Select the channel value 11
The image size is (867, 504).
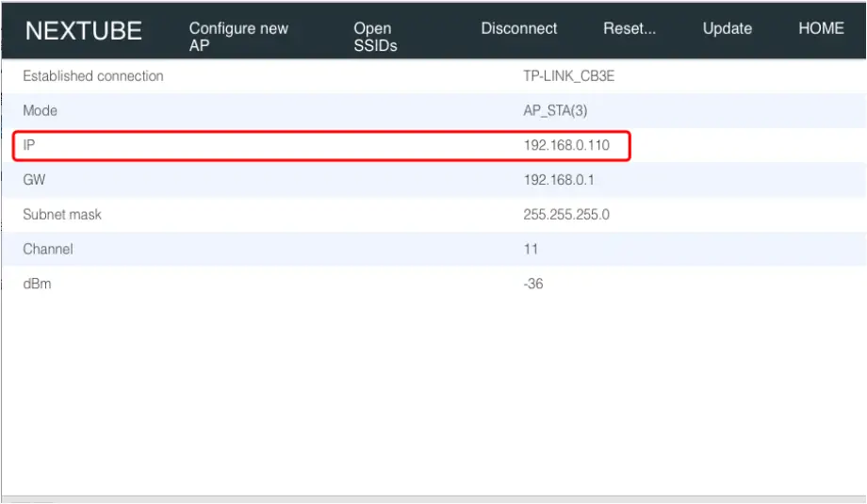[x=531, y=250]
